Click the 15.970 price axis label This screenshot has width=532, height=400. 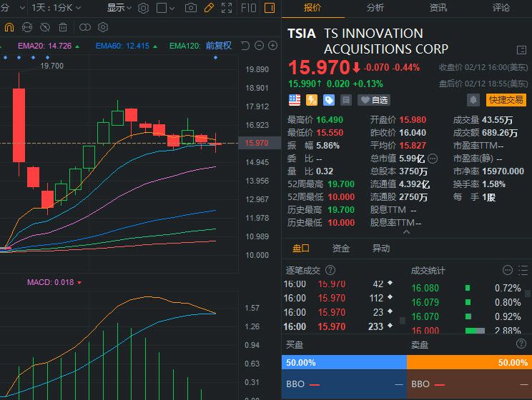point(260,143)
